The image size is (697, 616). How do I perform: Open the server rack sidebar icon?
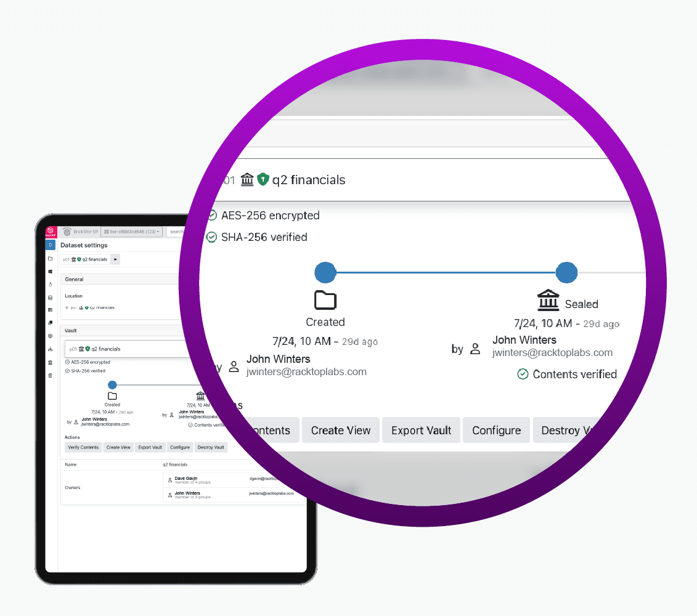[x=51, y=310]
